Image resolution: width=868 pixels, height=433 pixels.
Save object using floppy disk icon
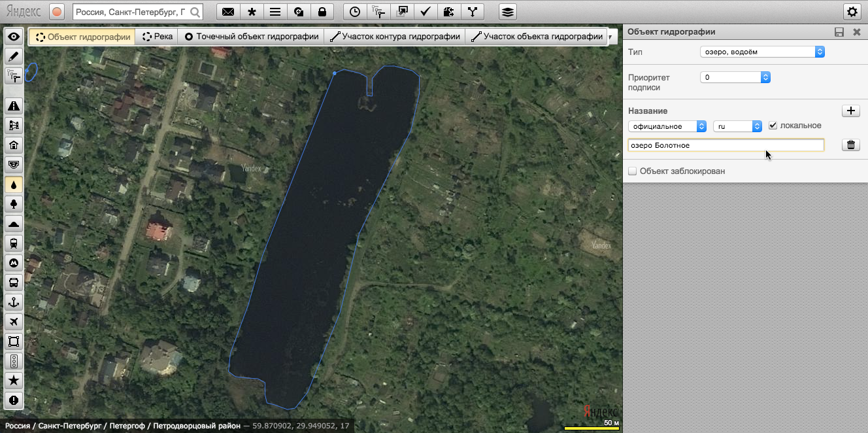click(839, 32)
